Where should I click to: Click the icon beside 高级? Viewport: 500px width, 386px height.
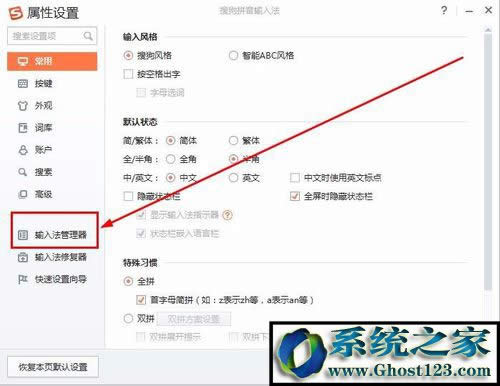23,194
